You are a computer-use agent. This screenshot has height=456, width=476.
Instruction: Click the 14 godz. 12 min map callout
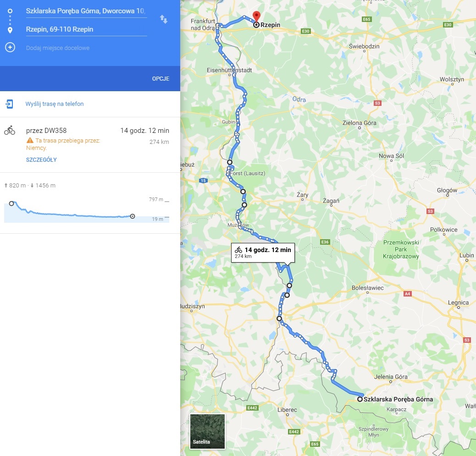pyautogui.click(x=263, y=253)
